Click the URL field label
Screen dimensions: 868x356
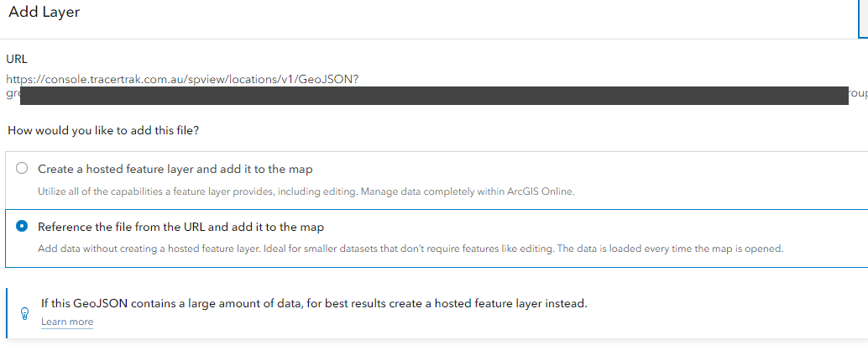[x=17, y=59]
